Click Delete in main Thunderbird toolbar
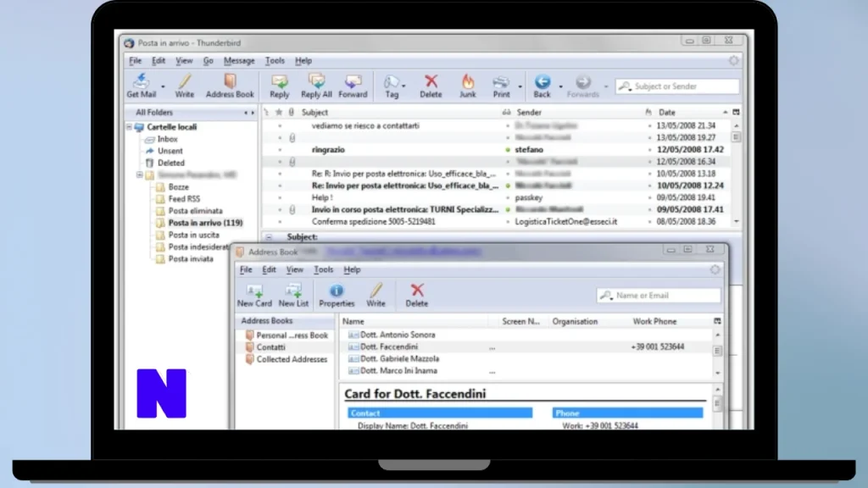Image resolution: width=868 pixels, height=488 pixels. tap(431, 86)
